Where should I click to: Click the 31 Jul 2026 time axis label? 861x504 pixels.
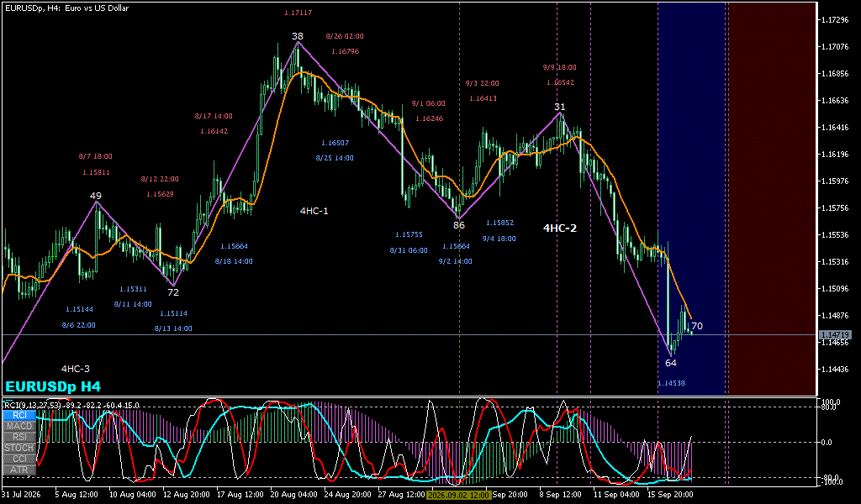[x=21, y=494]
